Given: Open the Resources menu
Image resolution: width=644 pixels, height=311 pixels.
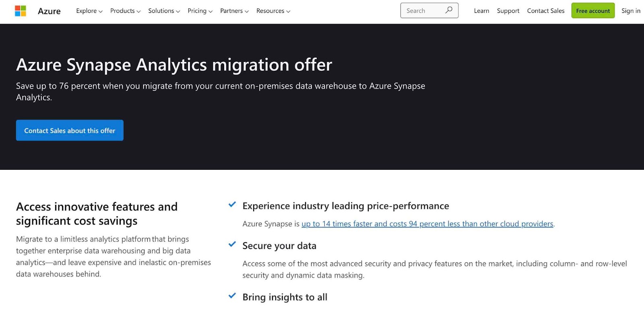Looking at the screenshot, I should click(273, 11).
